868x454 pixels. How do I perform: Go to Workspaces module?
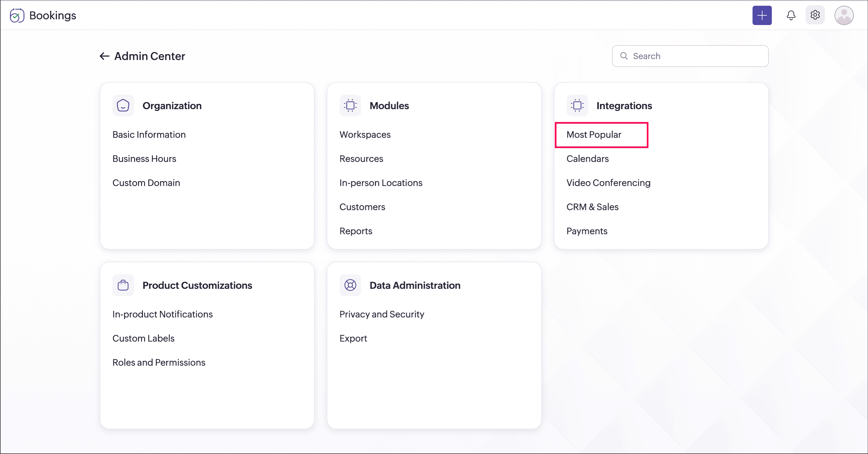coord(365,135)
